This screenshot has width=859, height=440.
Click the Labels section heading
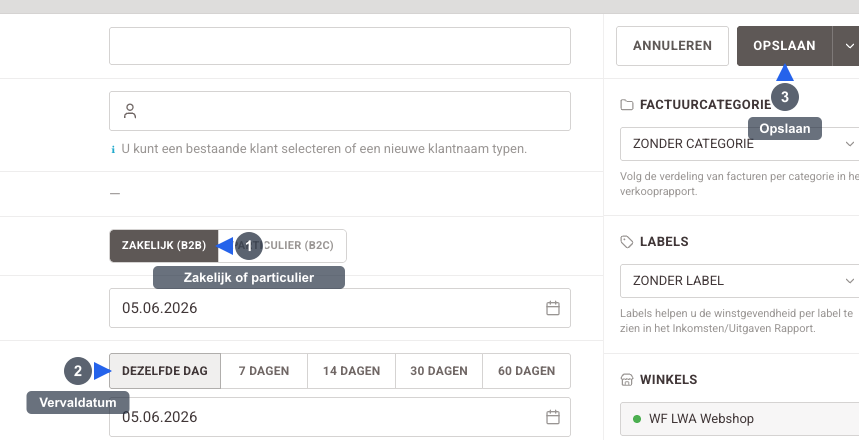point(664,242)
